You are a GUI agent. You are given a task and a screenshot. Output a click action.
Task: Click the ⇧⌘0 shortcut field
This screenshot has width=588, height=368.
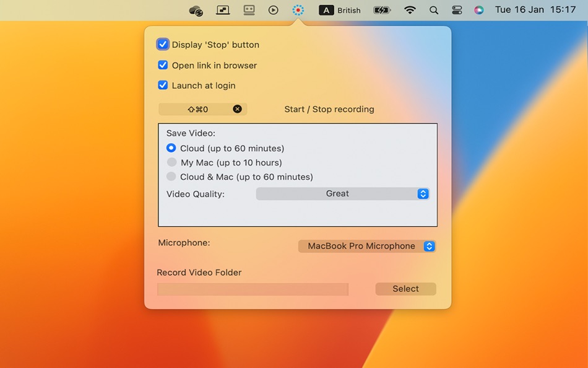(198, 108)
